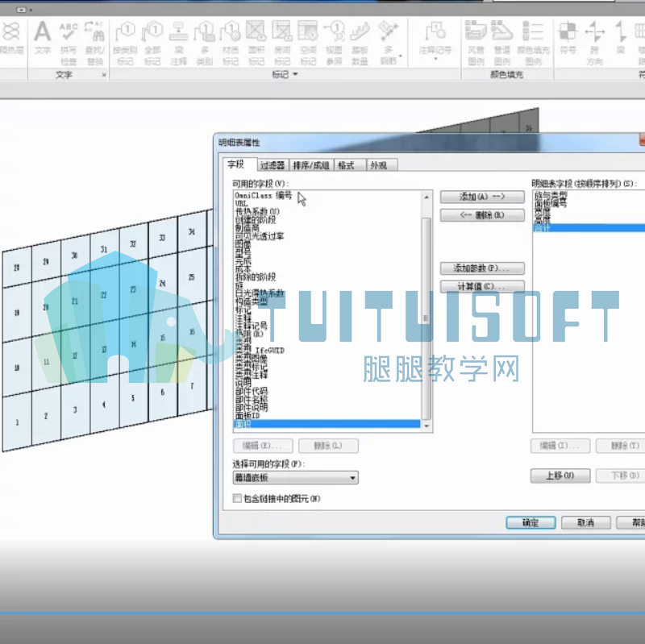Image resolution: width=645 pixels, height=644 pixels.
Task: Select the 房间标记 room tag tool
Action: coord(282,43)
